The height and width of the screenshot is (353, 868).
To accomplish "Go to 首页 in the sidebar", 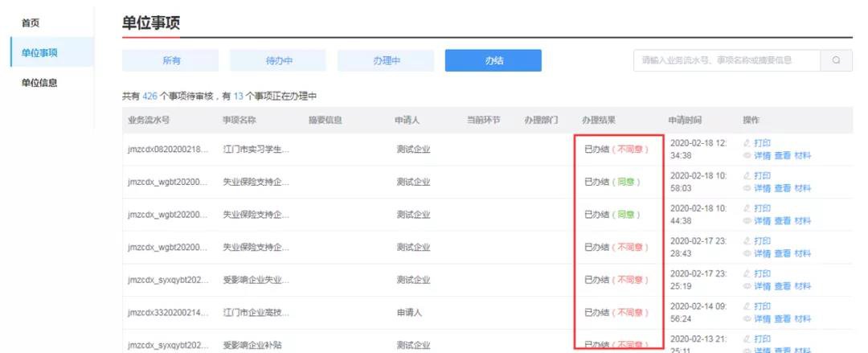I will tap(30, 23).
